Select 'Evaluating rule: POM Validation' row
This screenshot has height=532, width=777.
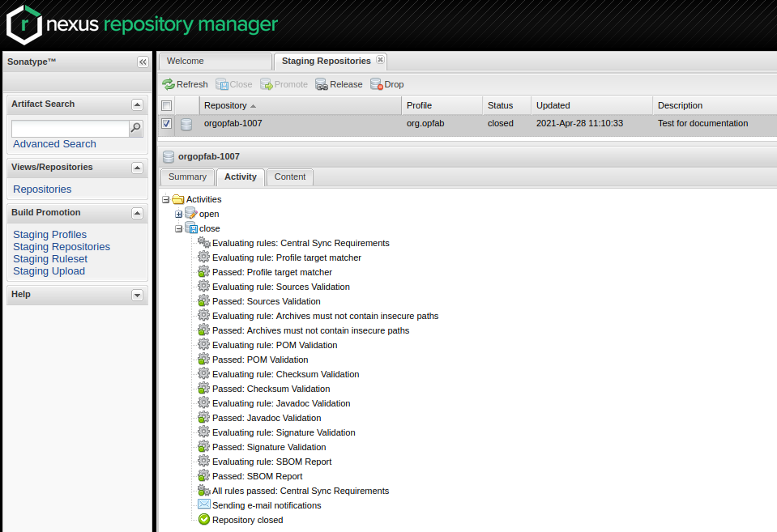[x=275, y=345]
